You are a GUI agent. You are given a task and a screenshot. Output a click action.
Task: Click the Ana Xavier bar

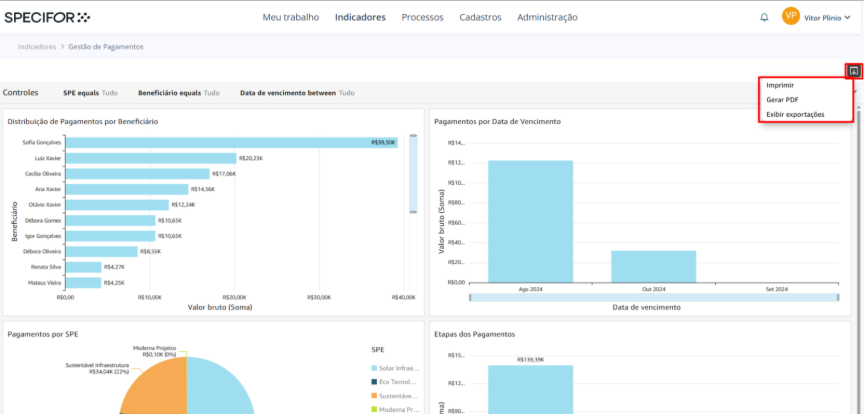pyautogui.click(x=126, y=189)
